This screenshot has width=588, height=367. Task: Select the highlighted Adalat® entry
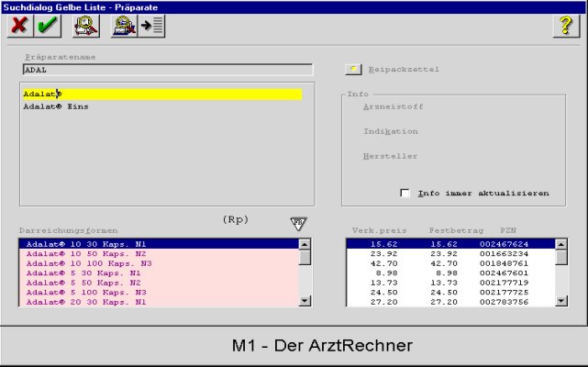162,95
